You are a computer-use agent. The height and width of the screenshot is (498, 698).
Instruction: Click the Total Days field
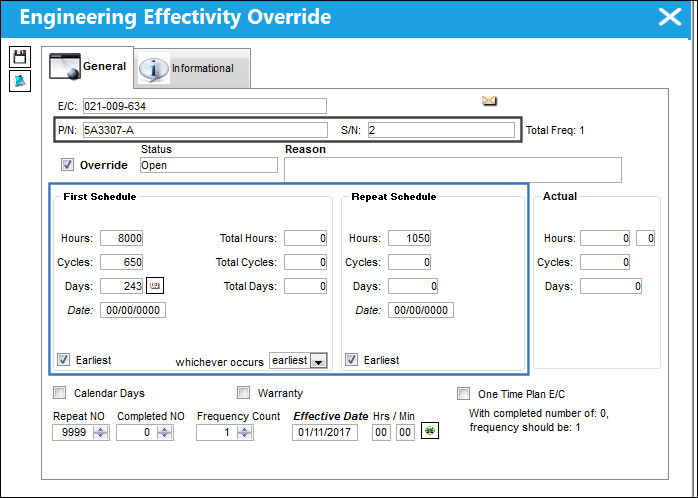[306, 286]
